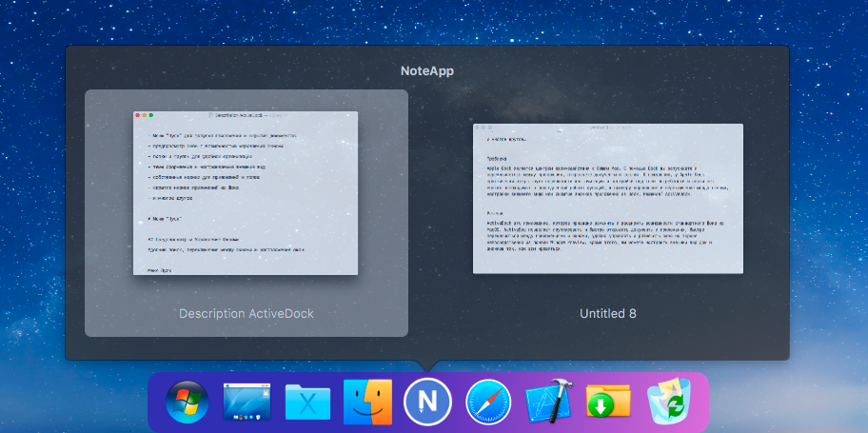This screenshot has height=433, width=868.
Task: Click the NoteApp icon in dock
Action: click(428, 403)
